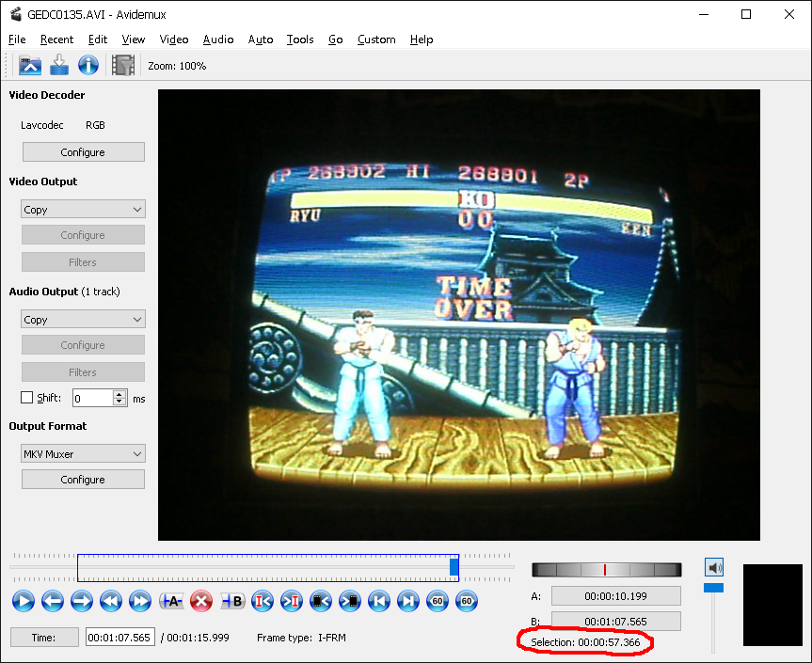This screenshot has width=812, height=663.
Task: Open the Tools menu
Action: pos(300,39)
